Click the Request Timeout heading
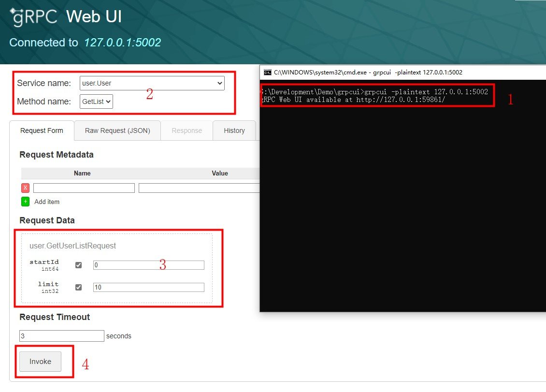The image size is (546, 392). (55, 317)
